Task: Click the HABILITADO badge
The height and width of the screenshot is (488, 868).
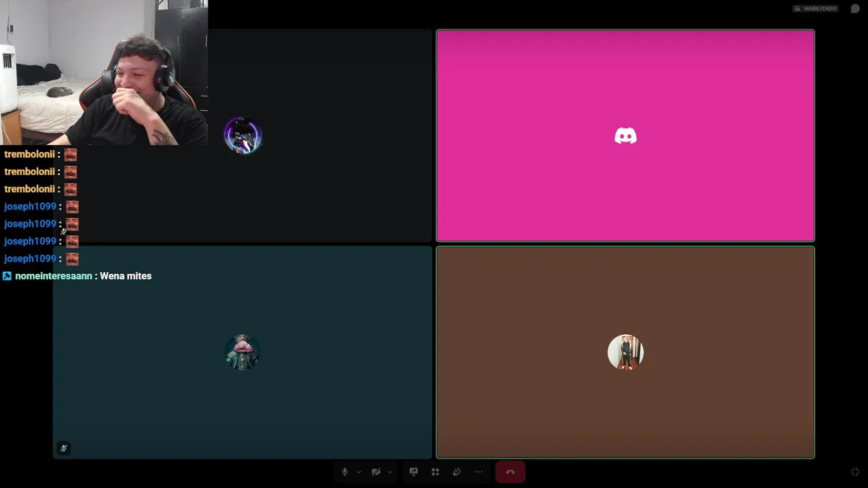Action: pos(816,9)
